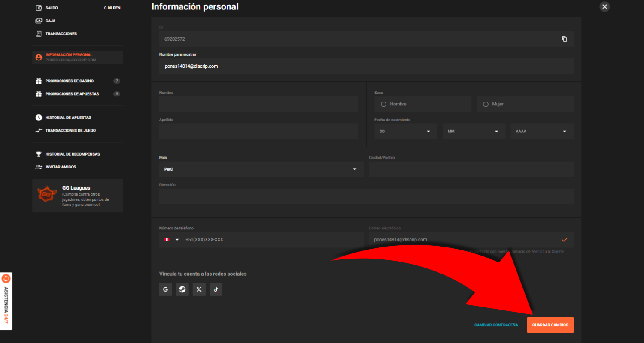Image resolution: width=644 pixels, height=343 pixels.
Task: Open the MM birth month dropdown
Action: [x=474, y=132]
